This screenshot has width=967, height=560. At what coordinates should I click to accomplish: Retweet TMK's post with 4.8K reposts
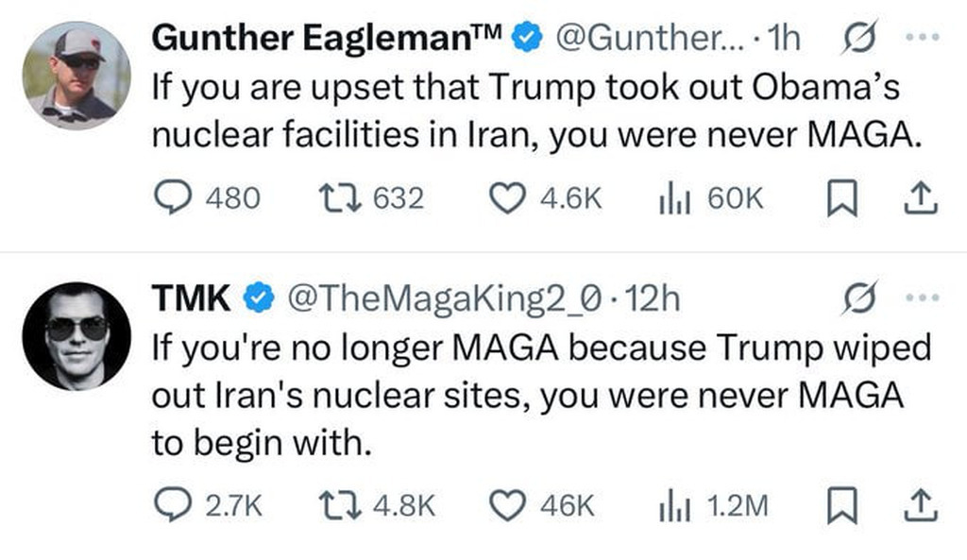[335, 506]
